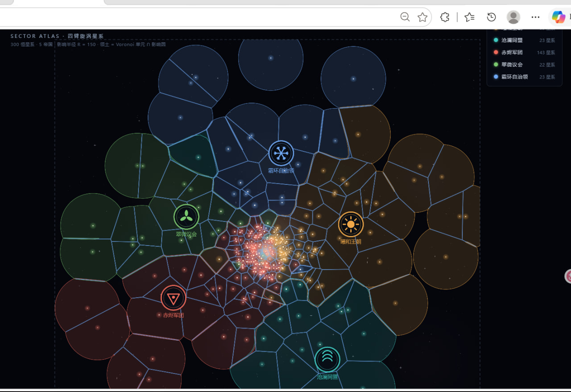
Task: Launch the Copilot icon
Action: (559, 17)
